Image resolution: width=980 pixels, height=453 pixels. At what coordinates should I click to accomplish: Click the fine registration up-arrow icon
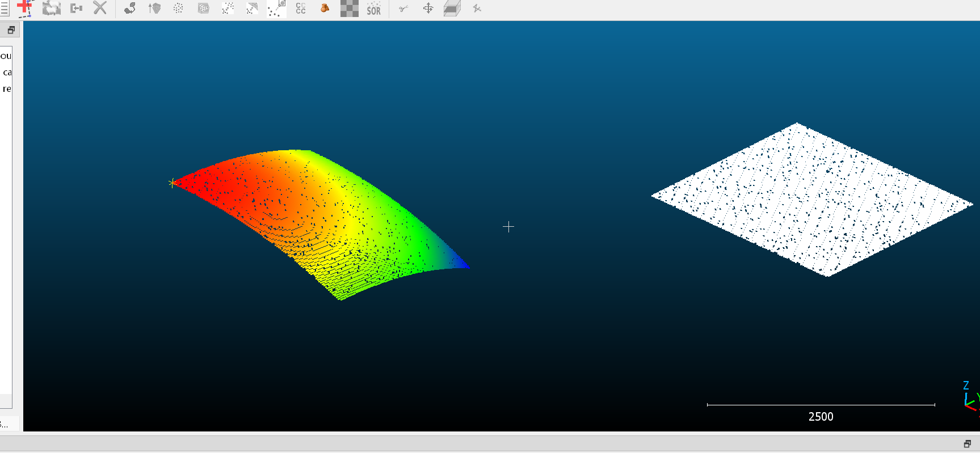click(x=154, y=8)
